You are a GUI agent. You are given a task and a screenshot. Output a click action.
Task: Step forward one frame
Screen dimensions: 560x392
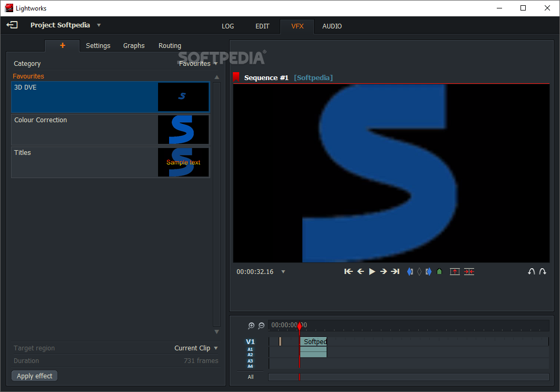[384, 271]
